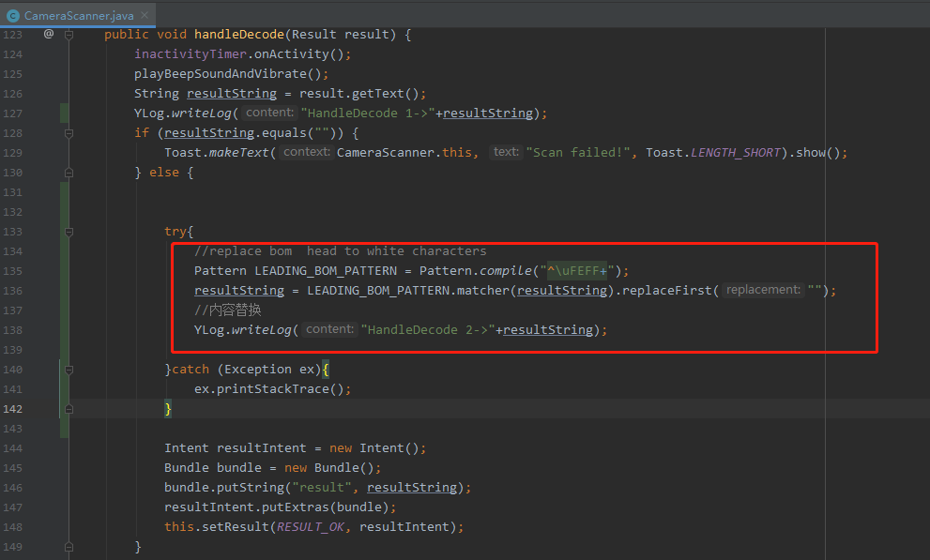Click the green change bar beside line 135
The height and width of the screenshot is (560, 930).
pyautogui.click(x=63, y=270)
